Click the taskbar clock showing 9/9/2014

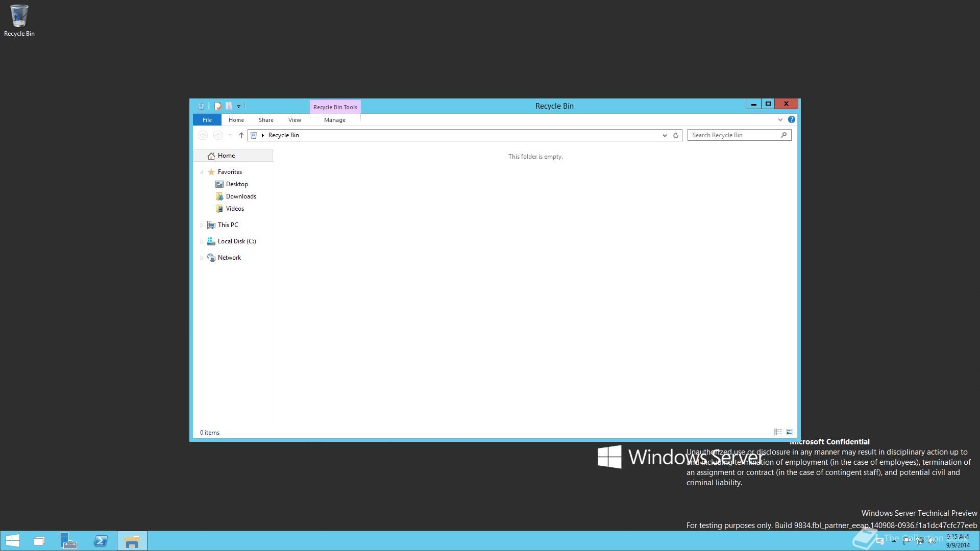(958, 541)
